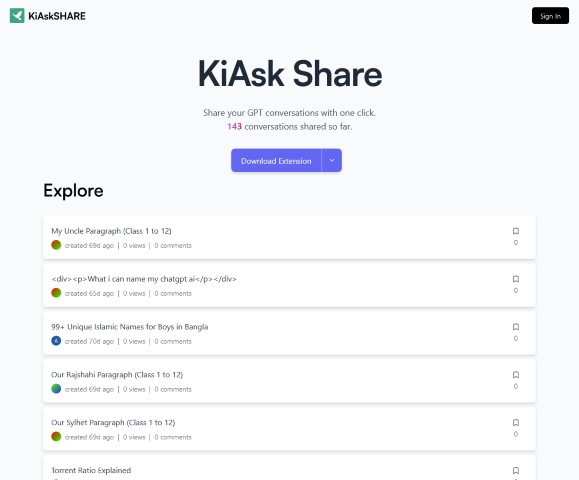Image resolution: width=579 pixels, height=480 pixels.
Task: Click the author avatar on chatgpt ai name row
Action: pos(56,293)
